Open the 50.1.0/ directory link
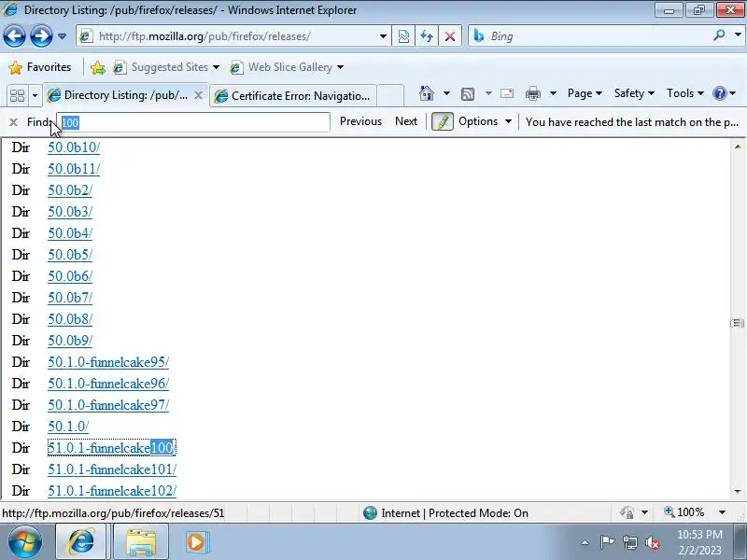Viewport: 747px width, 560px height. click(68, 427)
